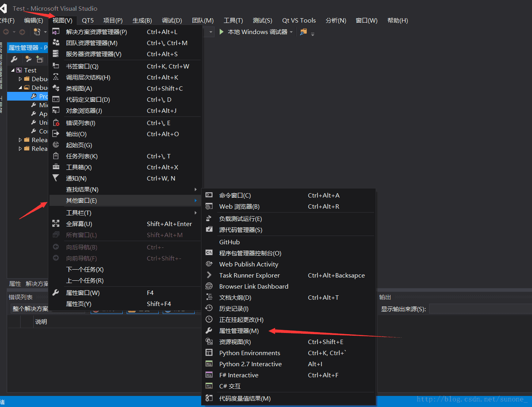This screenshot has width=532, height=407.
Task: Open the Solution Explorer menu item icon
Action: (56, 31)
